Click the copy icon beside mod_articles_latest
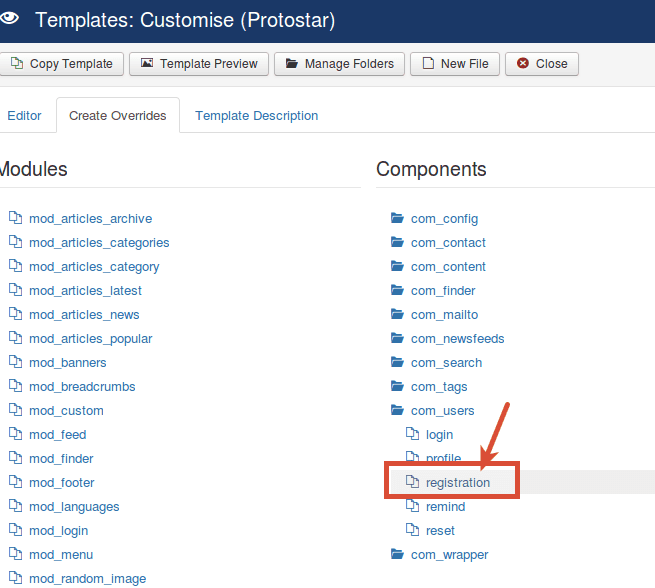This screenshot has height=588, width=655. pos(16,290)
